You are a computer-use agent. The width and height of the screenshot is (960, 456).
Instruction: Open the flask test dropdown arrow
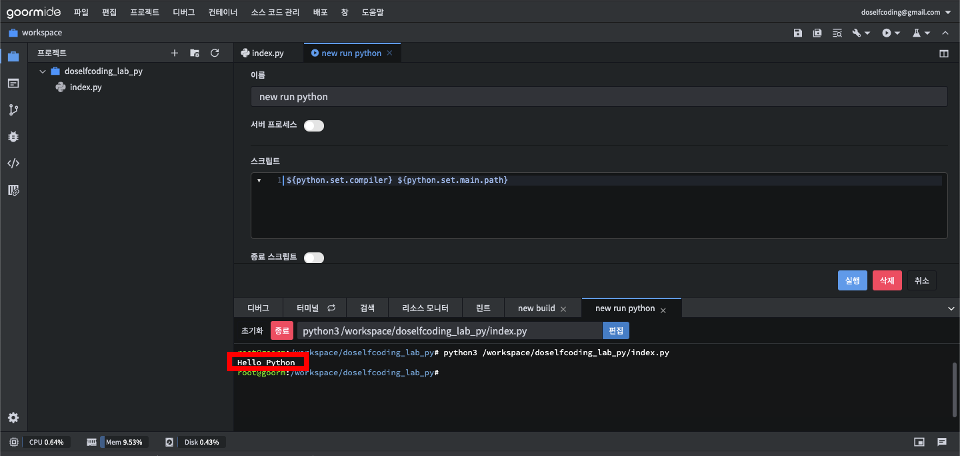[928, 33]
